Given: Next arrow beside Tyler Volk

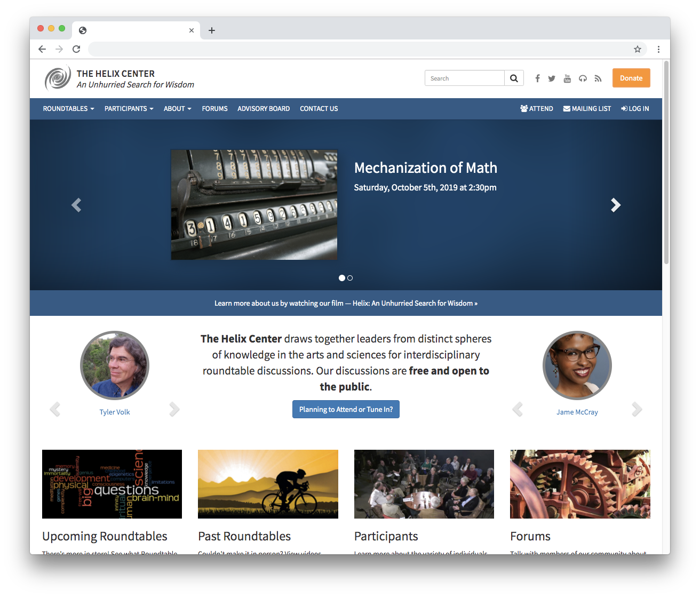Looking at the screenshot, I should tap(174, 409).
